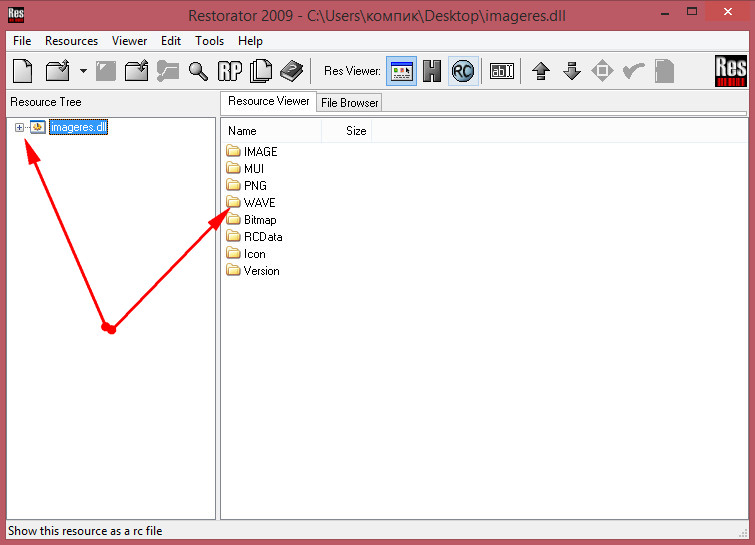The image size is (755, 545).
Task: Click the RP ResPatcher toolbar icon
Action: (230, 71)
